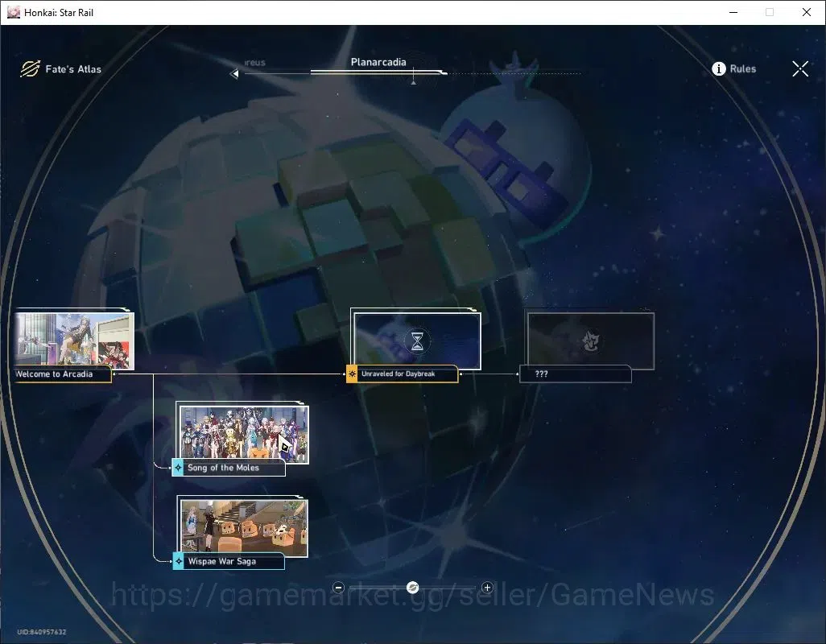Click the star icon beside Song of the Moles
This screenshot has width=826, height=644.
click(x=178, y=468)
